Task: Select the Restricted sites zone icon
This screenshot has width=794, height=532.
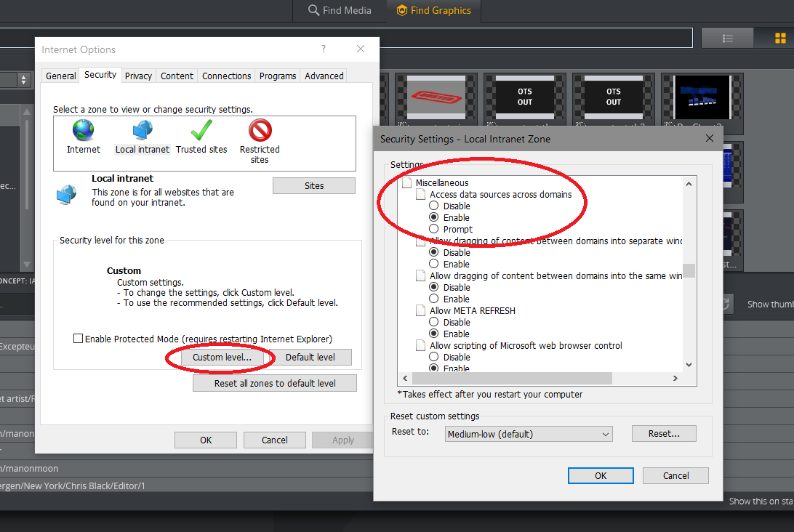Action: pyautogui.click(x=260, y=130)
